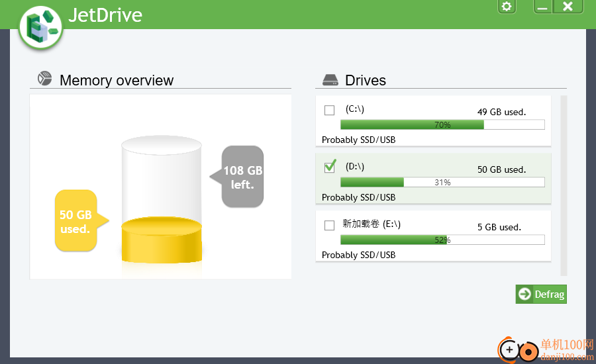Click the Drives list vertical scrollbar
This screenshot has height=364, width=596.
tap(564, 185)
